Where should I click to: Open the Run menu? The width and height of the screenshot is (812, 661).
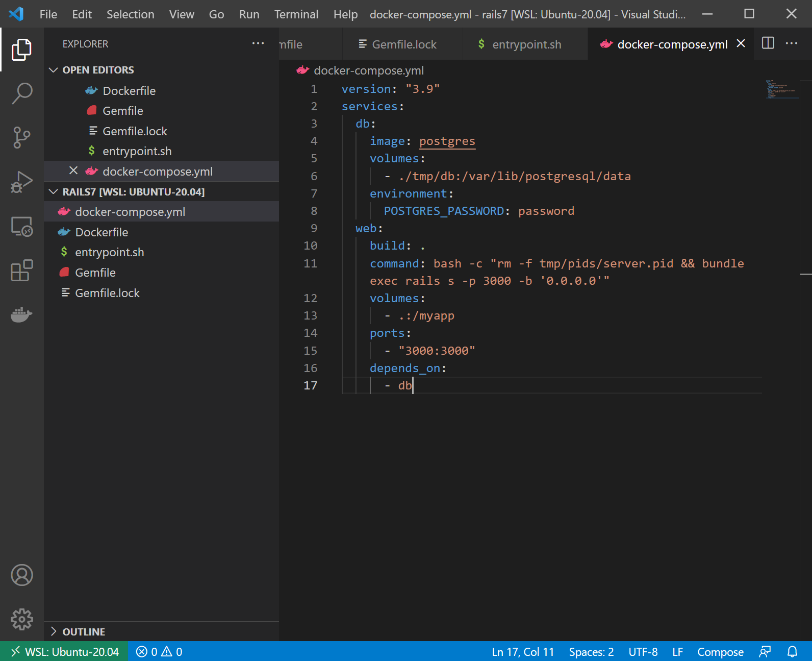click(x=249, y=14)
